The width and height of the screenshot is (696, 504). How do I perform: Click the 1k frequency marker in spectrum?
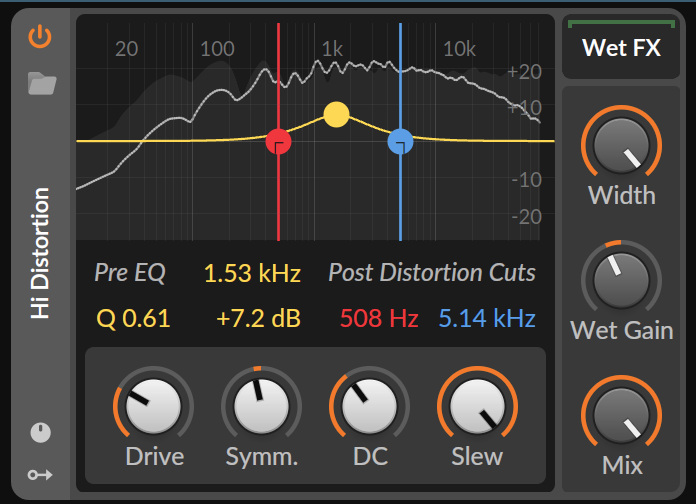[332, 49]
